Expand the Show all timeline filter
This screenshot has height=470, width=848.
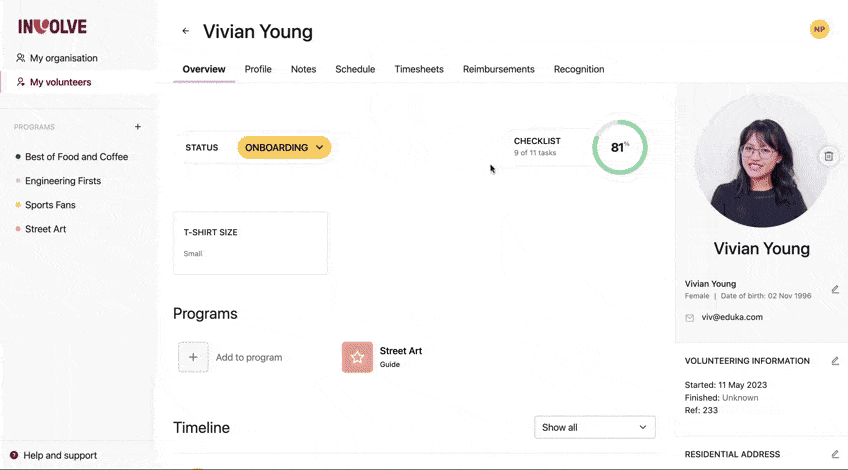[x=594, y=427]
